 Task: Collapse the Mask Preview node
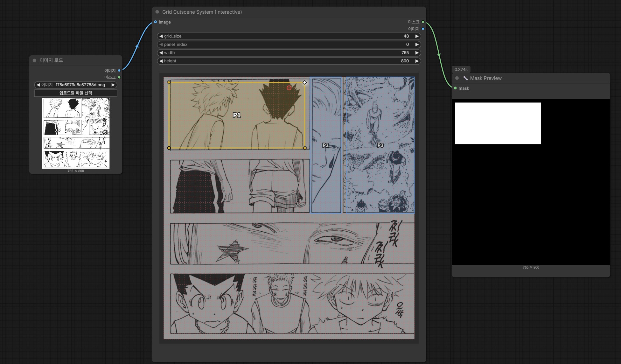[x=457, y=78]
